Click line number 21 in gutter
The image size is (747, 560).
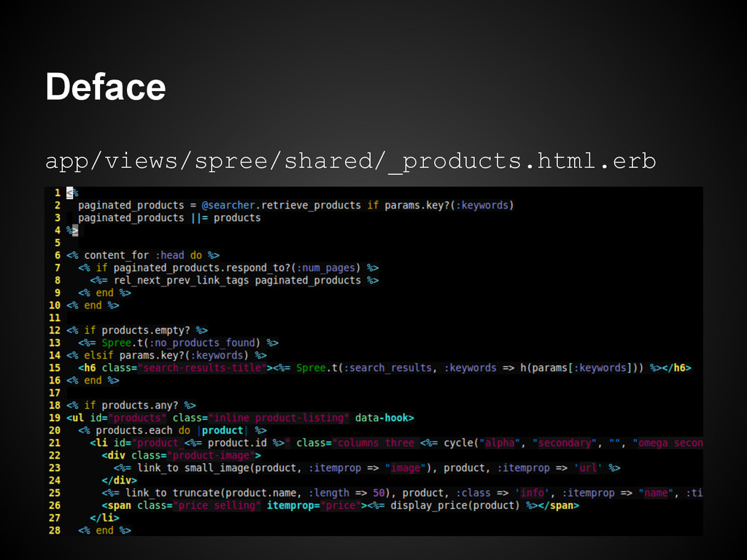coord(55,443)
